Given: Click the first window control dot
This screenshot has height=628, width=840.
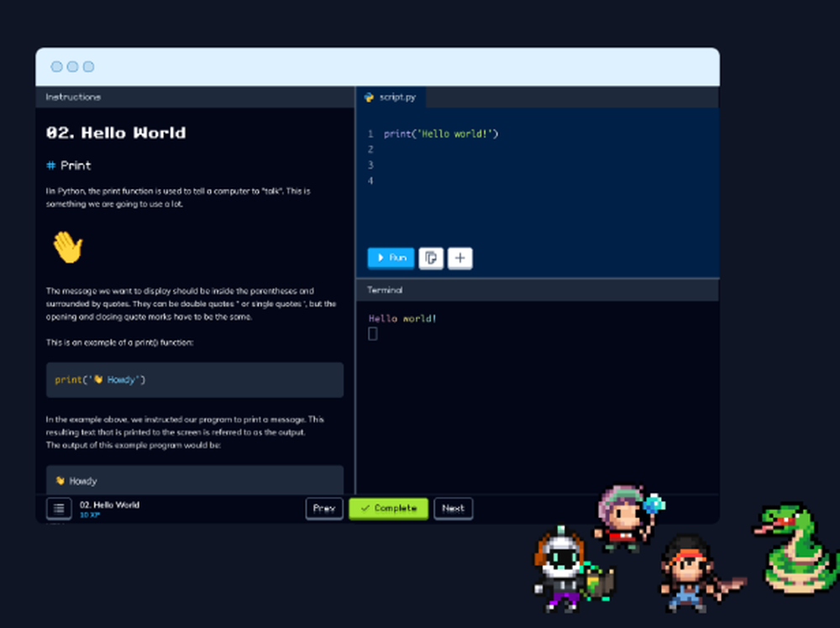Looking at the screenshot, I should pyautogui.click(x=56, y=66).
